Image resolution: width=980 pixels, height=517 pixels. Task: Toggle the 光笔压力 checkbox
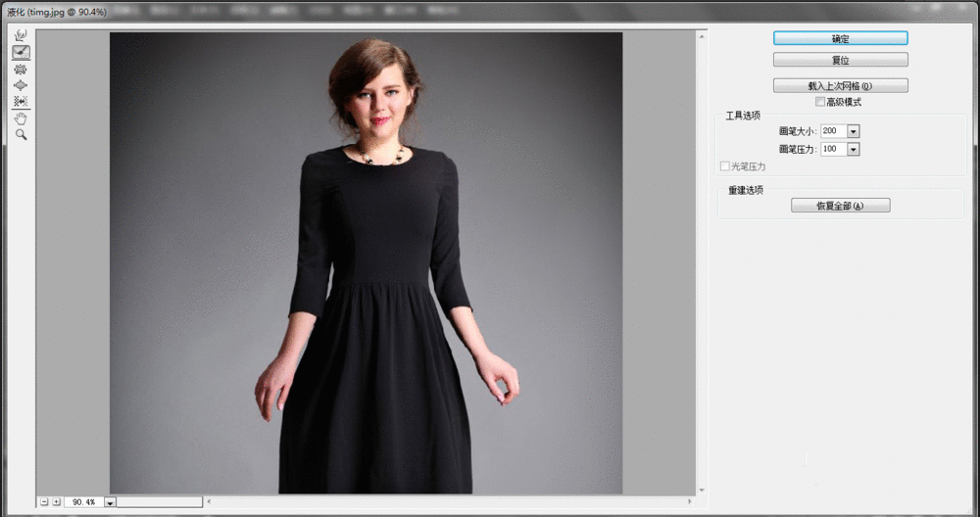coord(725,166)
